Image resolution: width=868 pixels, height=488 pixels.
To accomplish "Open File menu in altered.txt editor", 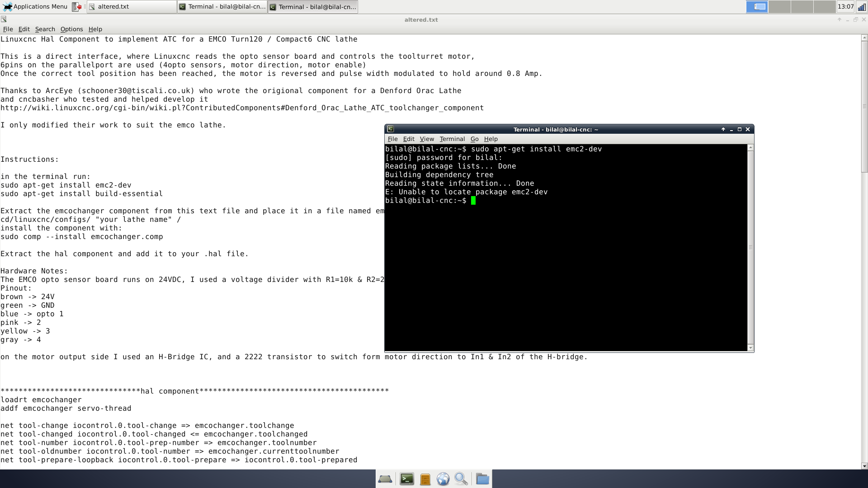I will pyautogui.click(x=8, y=29).
